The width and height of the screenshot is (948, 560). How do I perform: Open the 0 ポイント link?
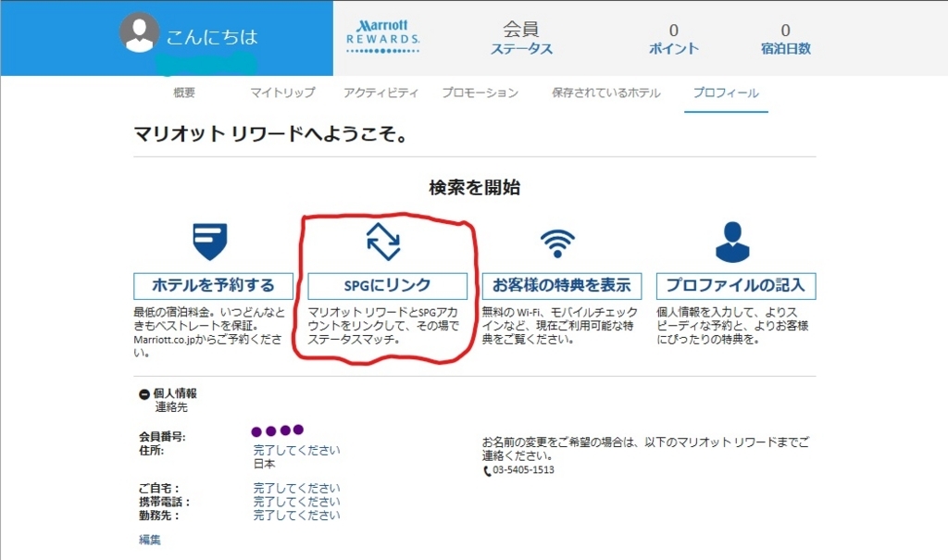tap(674, 39)
